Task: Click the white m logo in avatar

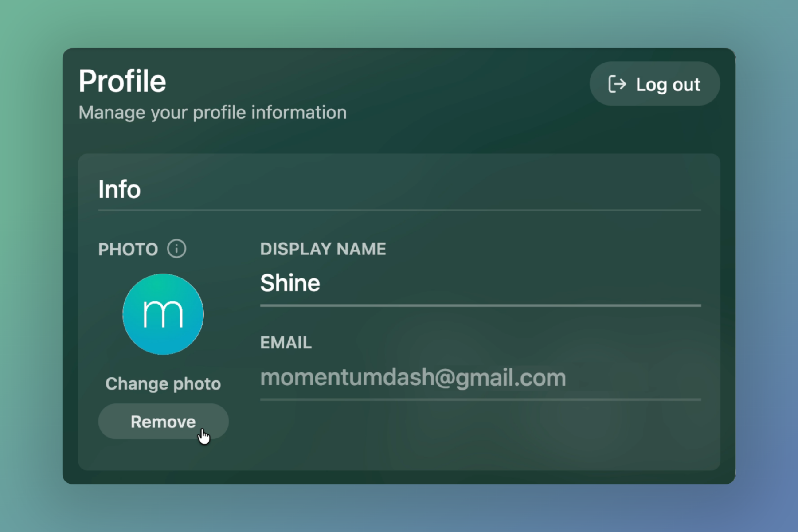Action: pos(163,313)
